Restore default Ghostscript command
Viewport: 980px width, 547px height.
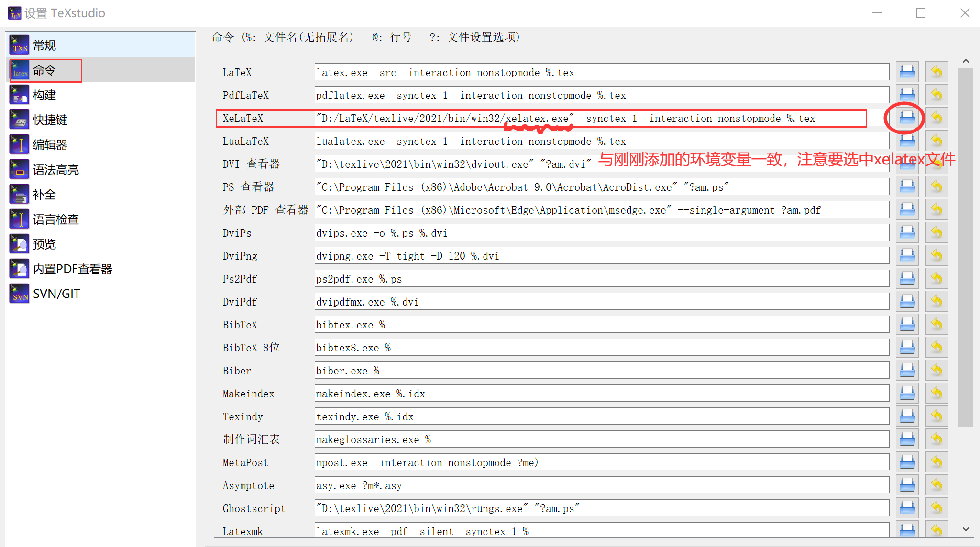(x=936, y=507)
